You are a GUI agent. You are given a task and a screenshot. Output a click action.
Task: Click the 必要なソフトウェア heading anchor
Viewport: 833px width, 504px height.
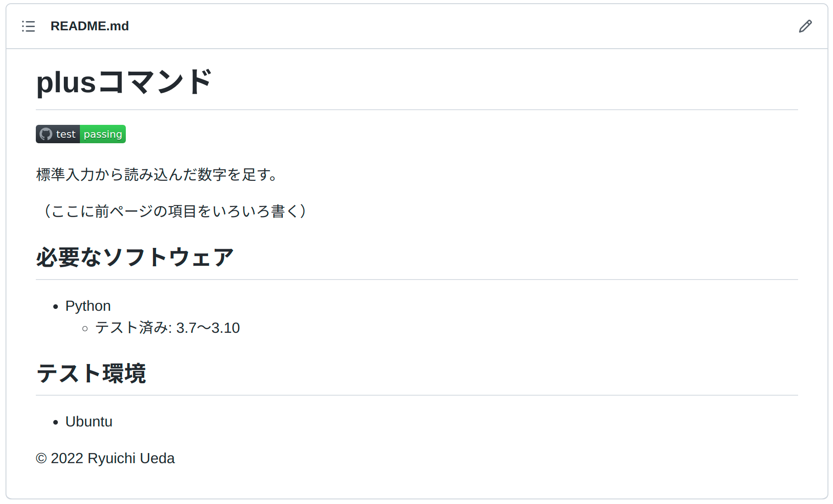tap(134, 257)
